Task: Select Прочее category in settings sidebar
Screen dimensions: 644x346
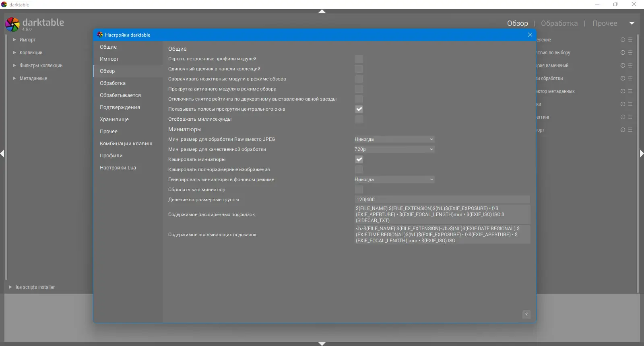Action: click(x=128, y=132)
